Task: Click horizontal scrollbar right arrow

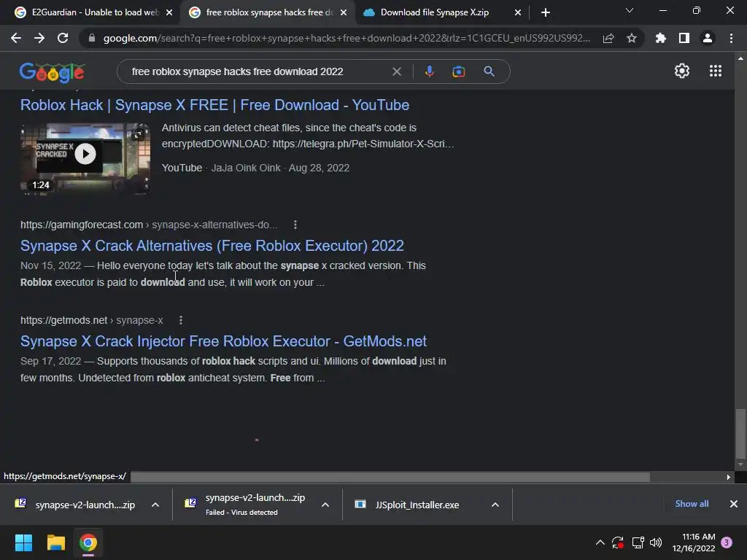Action: 729,477
